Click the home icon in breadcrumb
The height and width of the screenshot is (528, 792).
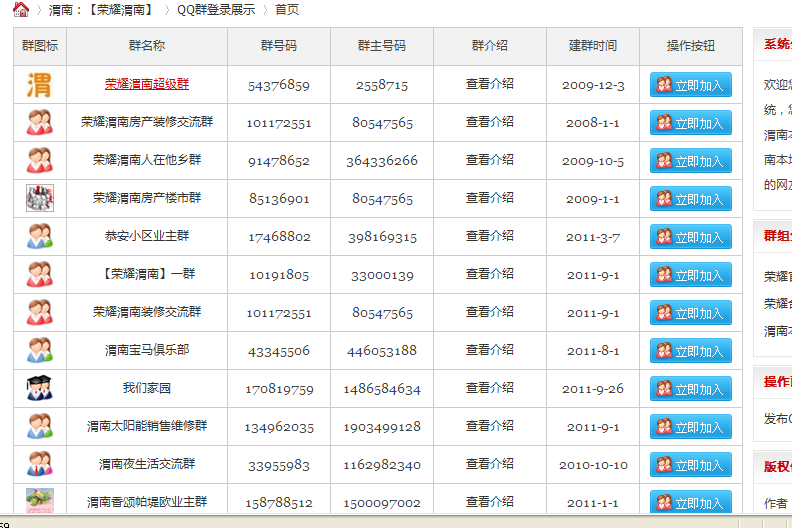pyautogui.click(x=21, y=9)
